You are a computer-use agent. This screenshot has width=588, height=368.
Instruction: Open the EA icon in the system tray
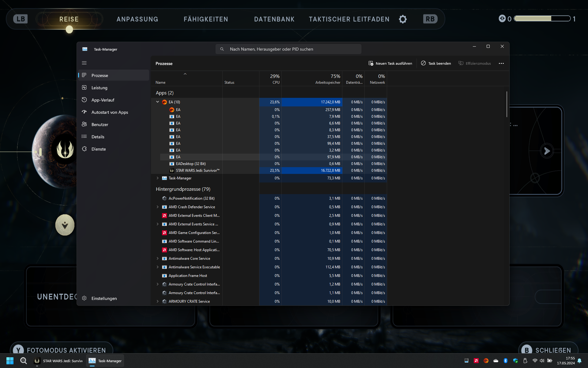(486, 361)
